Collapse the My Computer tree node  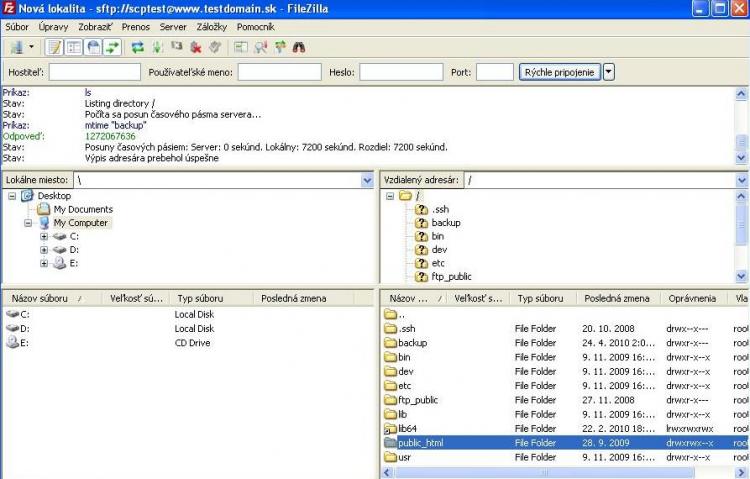[x=28, y=223]
